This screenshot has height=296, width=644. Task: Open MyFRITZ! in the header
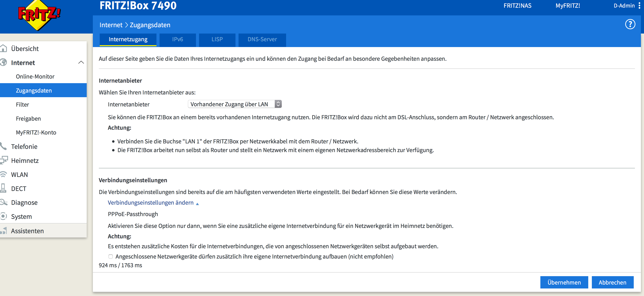[568, 6]
